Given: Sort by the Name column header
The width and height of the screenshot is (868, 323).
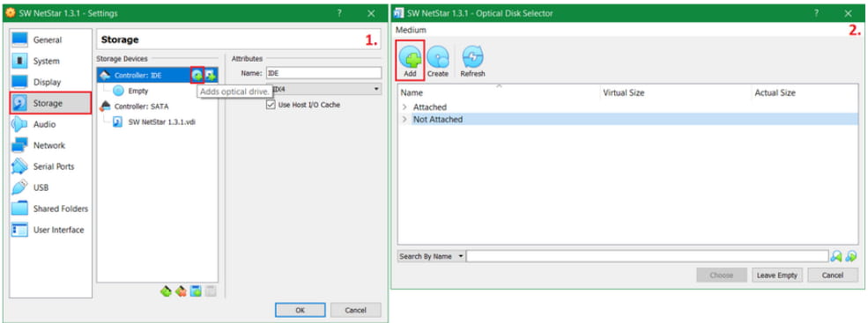Looking at the screenshot, I should pyautogui.click(x=499, y=93).
